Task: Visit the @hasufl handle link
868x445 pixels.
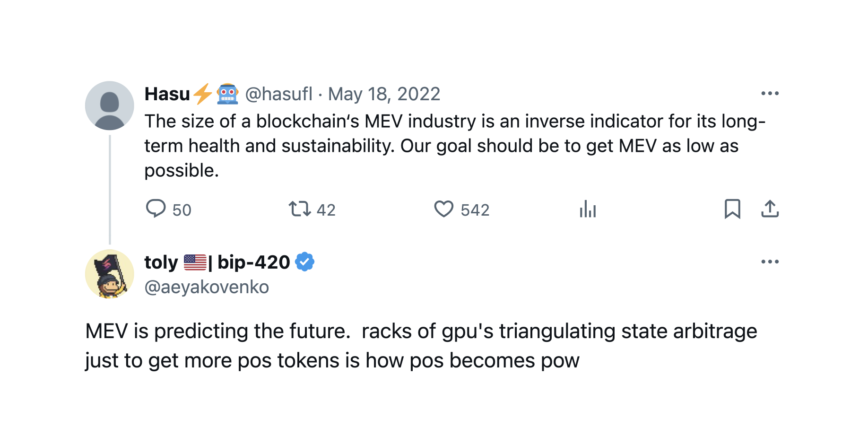Action: click(x=279, y=94)
